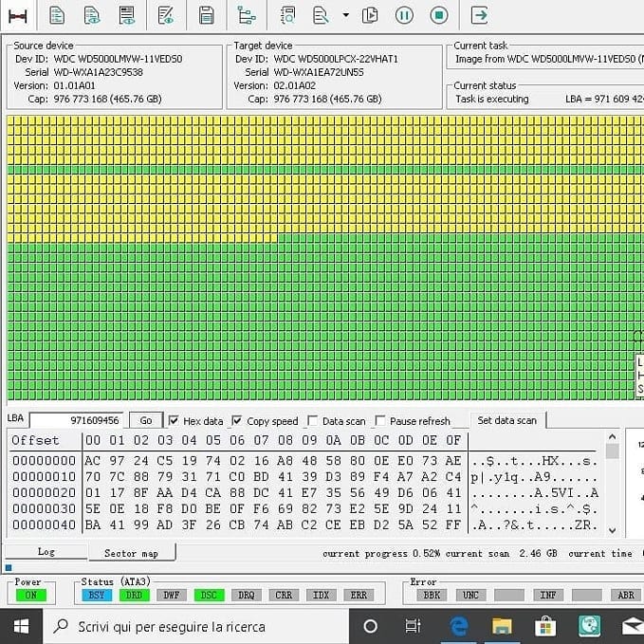Click the BSY status indicator
This screenshot has width=644, height=644.
tap(97, 595)
